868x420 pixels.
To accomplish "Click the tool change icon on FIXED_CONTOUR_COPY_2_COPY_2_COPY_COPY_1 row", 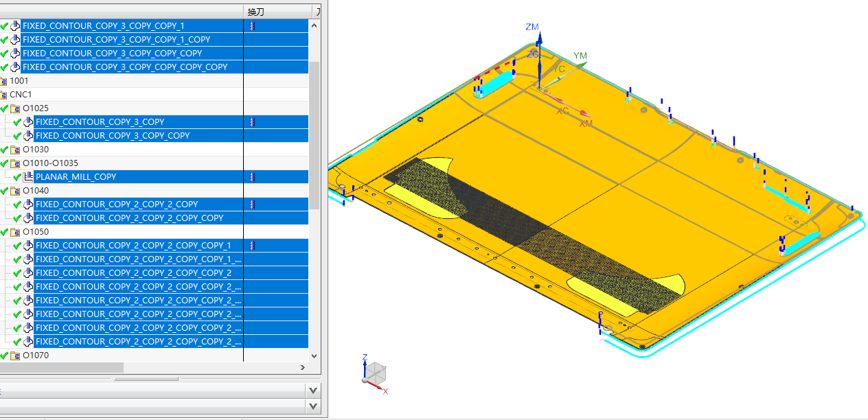I will [252, 246].
